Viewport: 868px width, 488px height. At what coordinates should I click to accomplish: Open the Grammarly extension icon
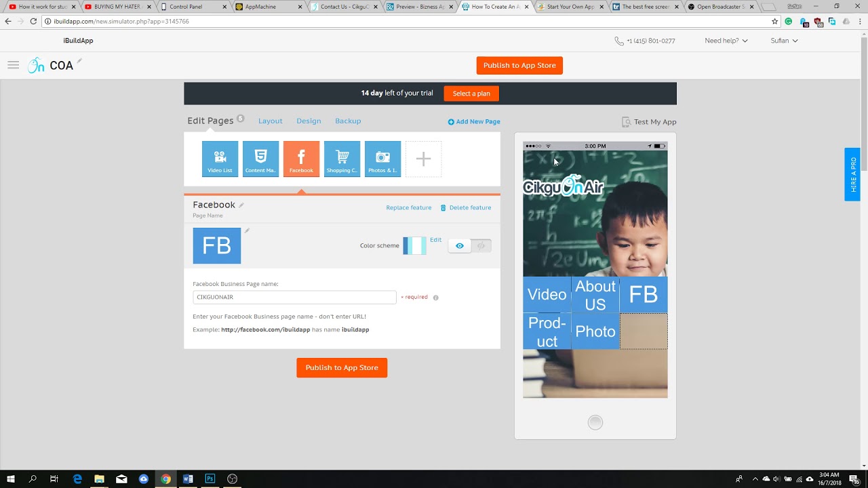788,22
